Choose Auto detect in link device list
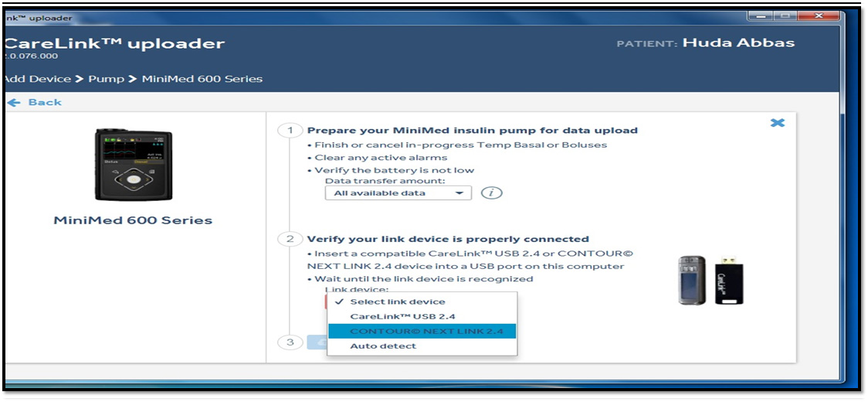This screenshot has height=402, width=868. (383, 346)
